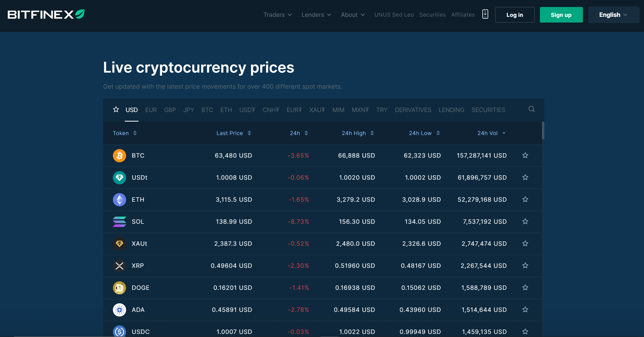Click the 157,287,141 USD volume cell

pos(482,156)
